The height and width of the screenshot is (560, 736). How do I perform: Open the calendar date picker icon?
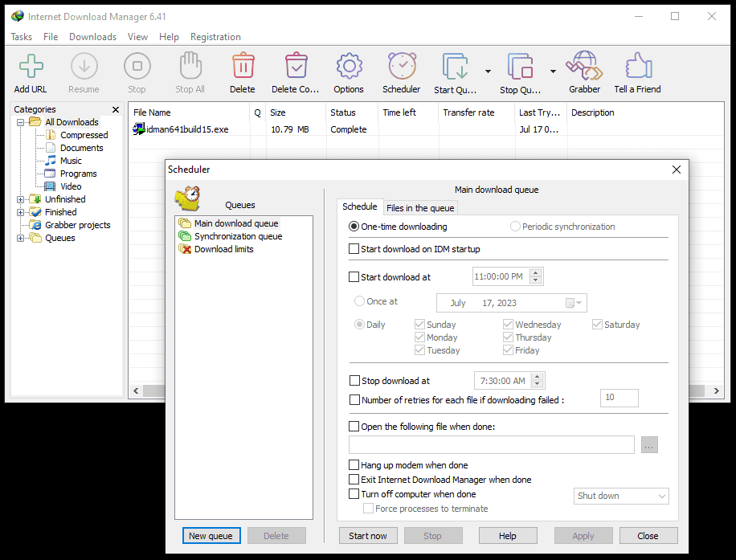pos(573,303)
